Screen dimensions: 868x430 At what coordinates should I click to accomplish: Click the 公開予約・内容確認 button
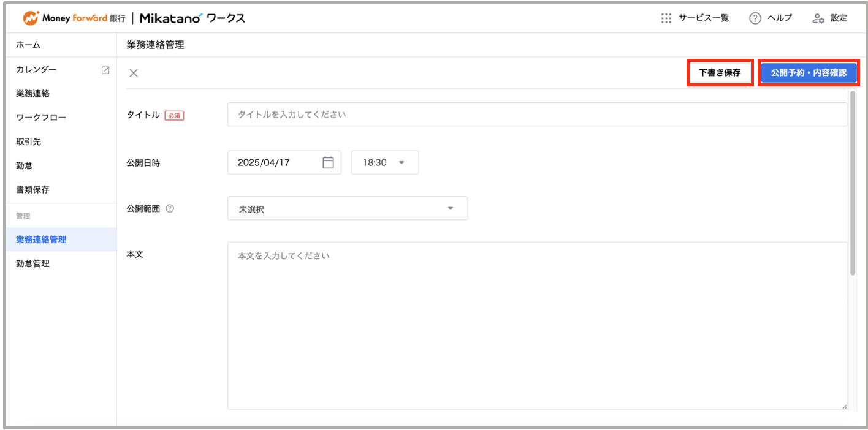(x=809, y=73)
